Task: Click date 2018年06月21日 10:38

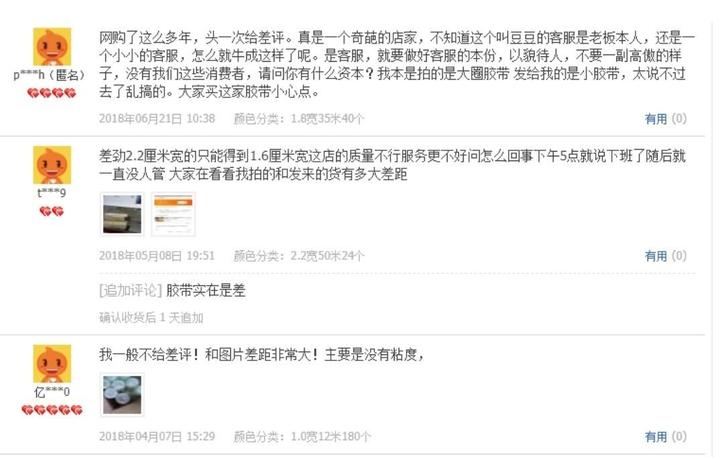Action: [157, 118]
